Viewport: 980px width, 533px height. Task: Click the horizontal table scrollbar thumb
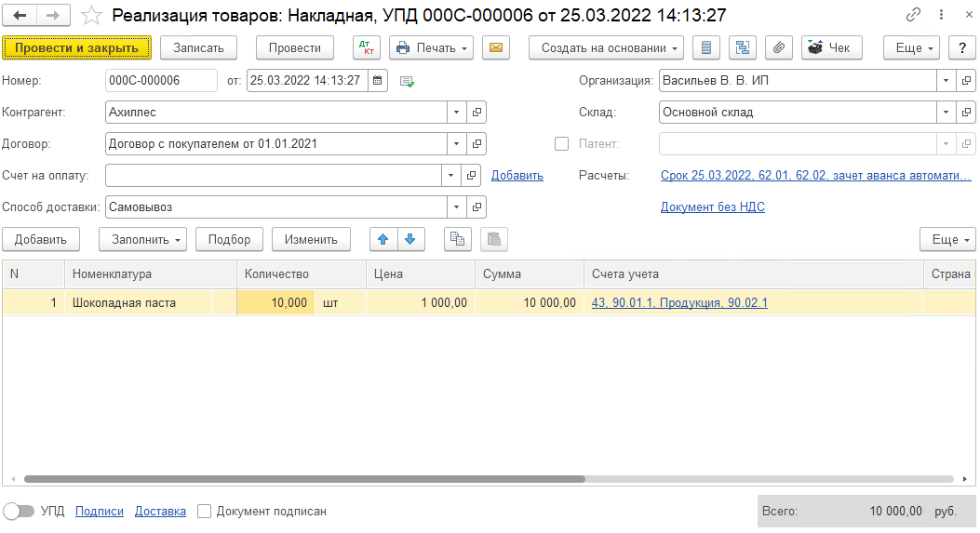[304, 479]
